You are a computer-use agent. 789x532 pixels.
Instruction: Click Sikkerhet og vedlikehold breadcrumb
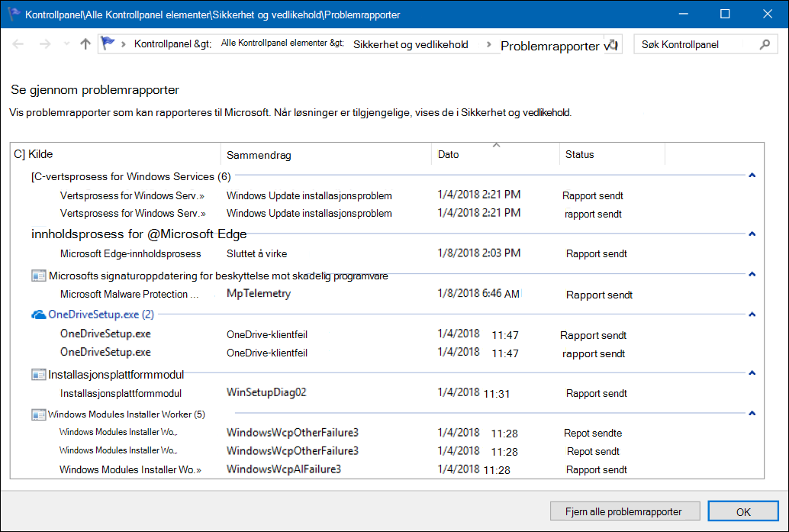[411, 44]
